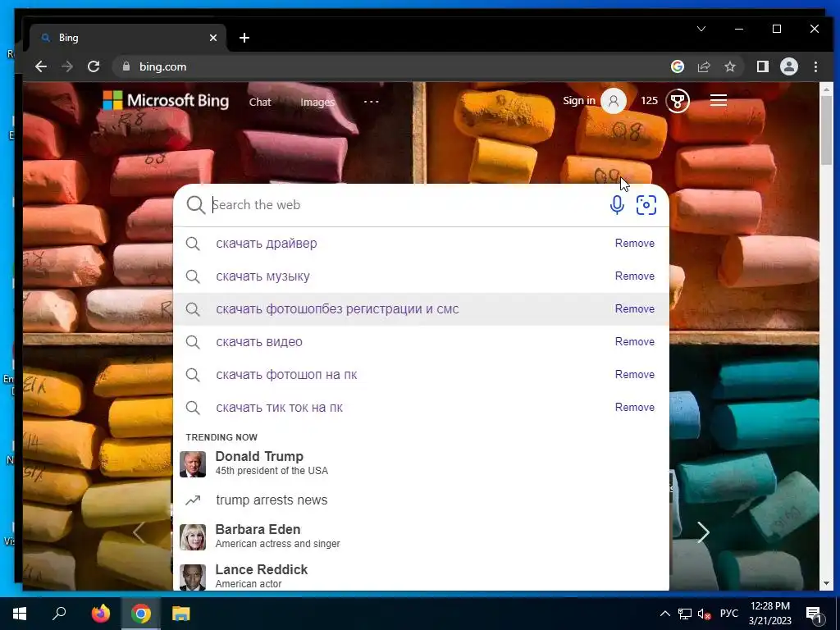Image resolution: width=840 pixels, height=630 pixels.
Task: Open trending Barbara Eden result
Action: [x=421, y=536]
